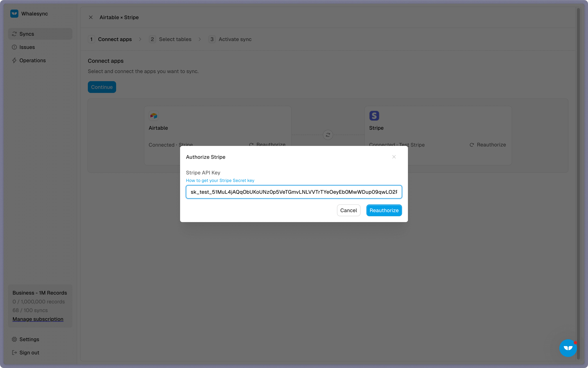The width and height of the screenshot is (588, 368).
Task: Close the Authorize Stripe dialog
Action: point(394,157)
